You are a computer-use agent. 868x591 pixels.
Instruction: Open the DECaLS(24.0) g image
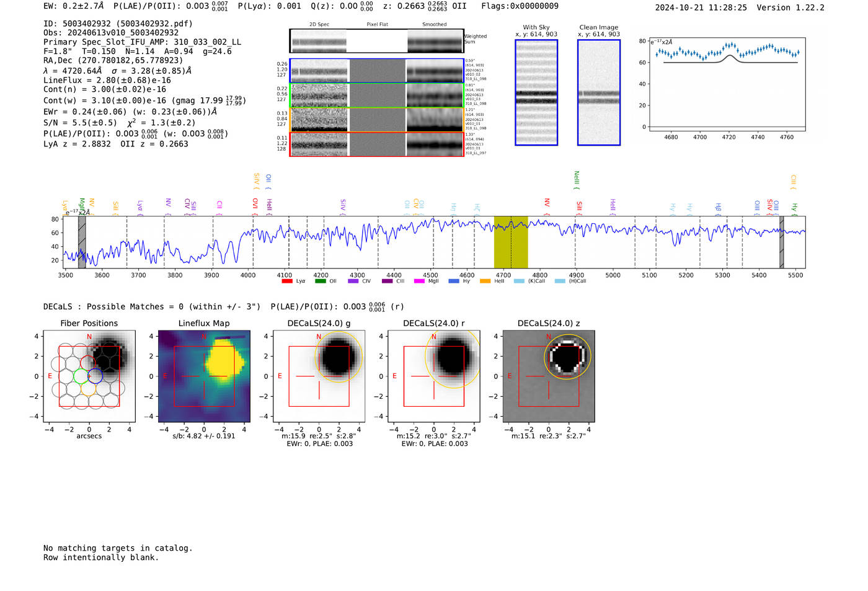pos(319,376)
